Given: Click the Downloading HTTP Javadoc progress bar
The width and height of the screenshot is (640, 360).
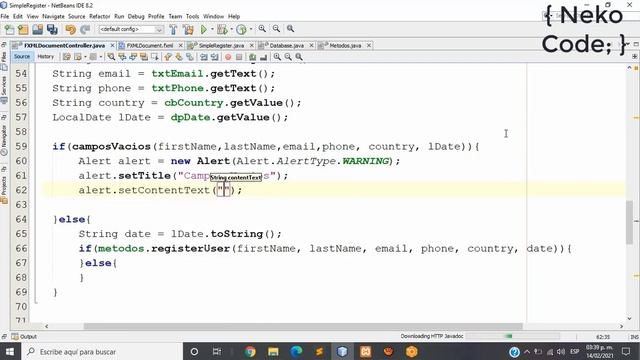Looking at the screenshot, I should click(x=513, y=336).
